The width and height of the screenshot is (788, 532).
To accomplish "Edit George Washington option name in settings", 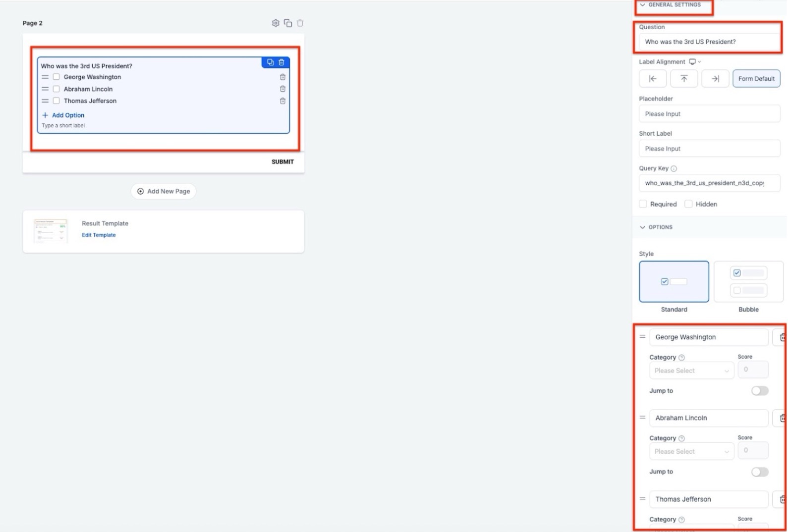I will [709, 337].
